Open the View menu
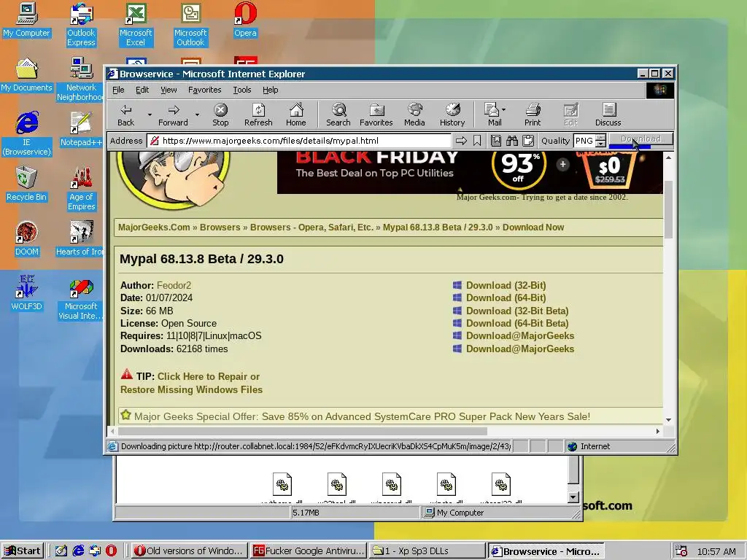The height and width of the screenshot is (560, 747). coord(169,90)
